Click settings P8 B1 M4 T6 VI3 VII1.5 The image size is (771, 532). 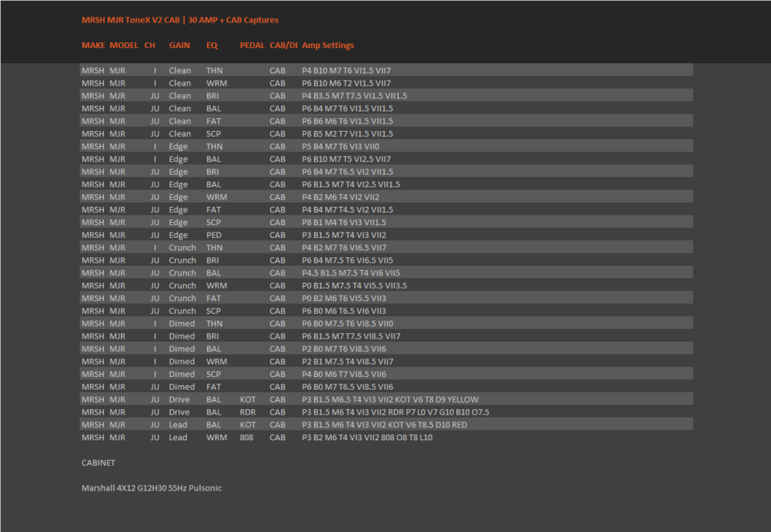pos(344,223)
